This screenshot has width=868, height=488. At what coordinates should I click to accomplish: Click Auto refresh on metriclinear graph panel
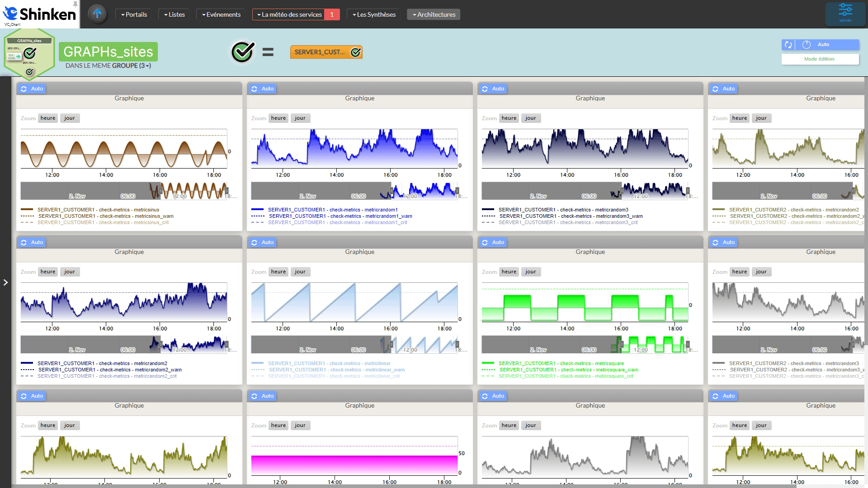[x=263, y=242]
